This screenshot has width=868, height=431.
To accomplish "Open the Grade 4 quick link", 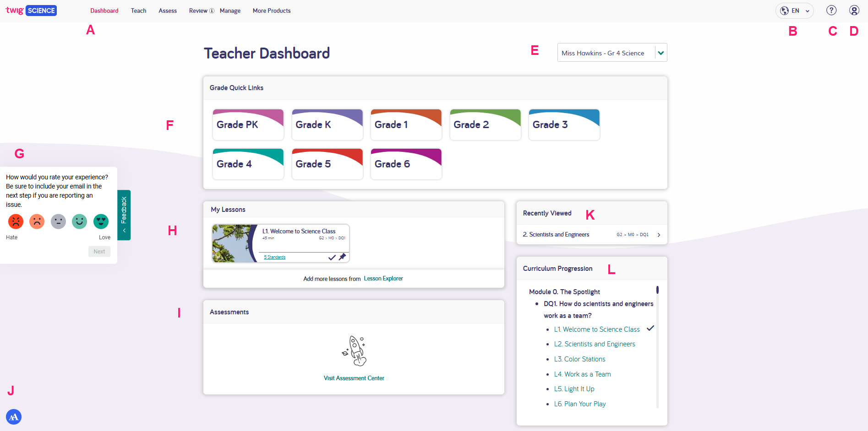I will [x=248, y=164].
